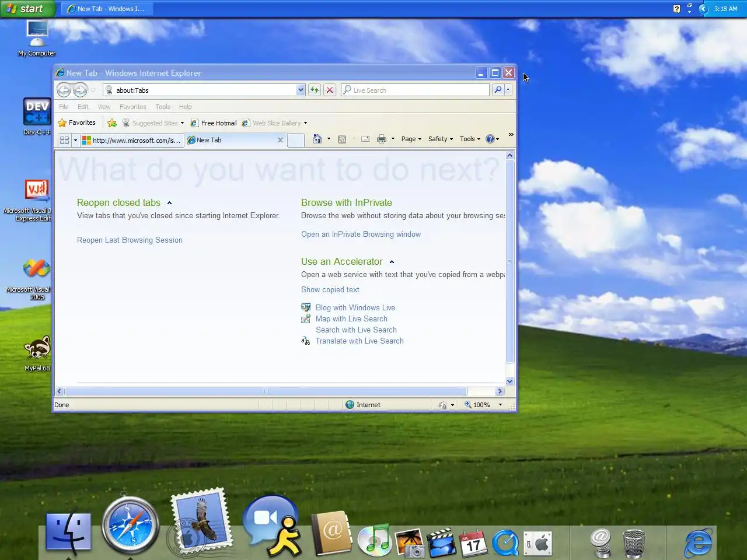The width and height of the screenshot is (747, 560).
Task: Expand the Web Slice Gallery dropdown
Action: pyautogui.click(x=305, y=123)
